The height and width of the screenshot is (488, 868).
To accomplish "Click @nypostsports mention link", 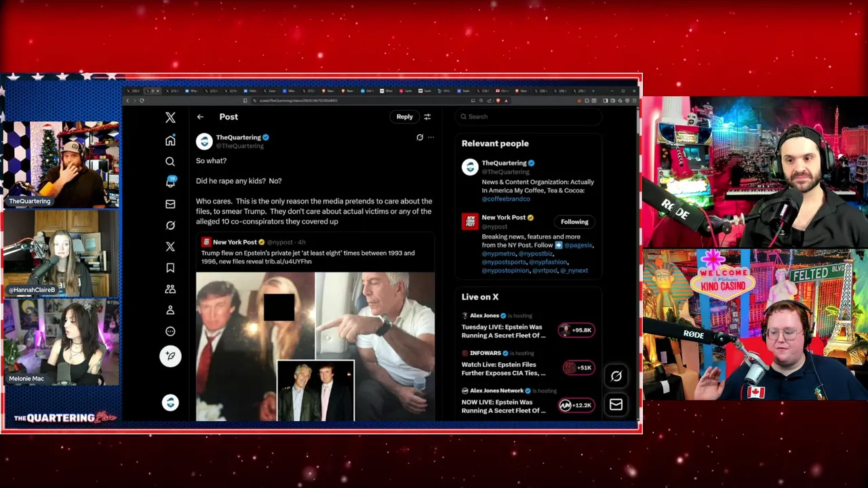I will [504, 262].
